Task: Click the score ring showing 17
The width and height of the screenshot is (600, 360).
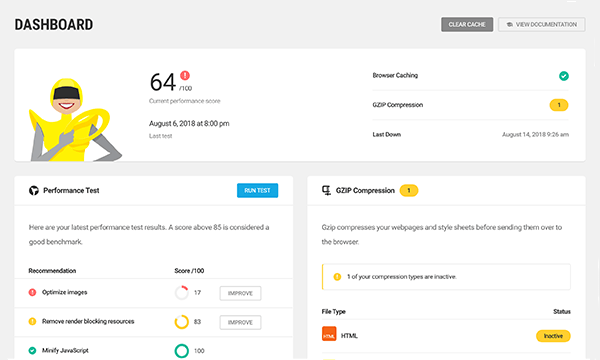Action: coord(182,293)
